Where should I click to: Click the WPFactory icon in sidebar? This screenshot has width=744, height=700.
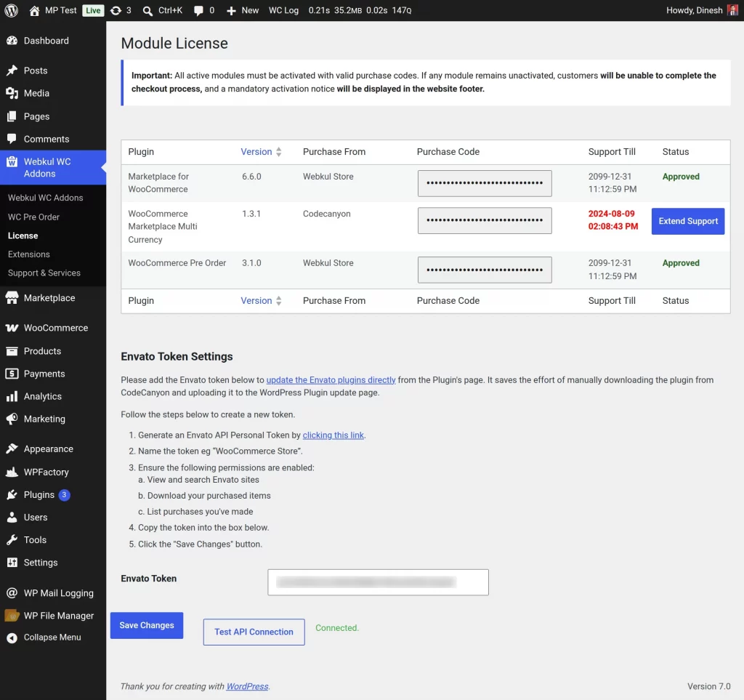click(x=12, y=472)
